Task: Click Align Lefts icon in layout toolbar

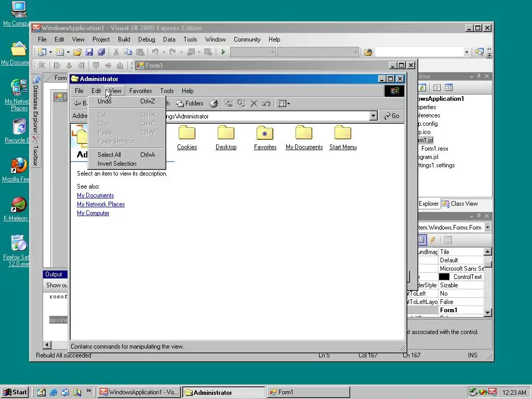Action: click(57, 65)
